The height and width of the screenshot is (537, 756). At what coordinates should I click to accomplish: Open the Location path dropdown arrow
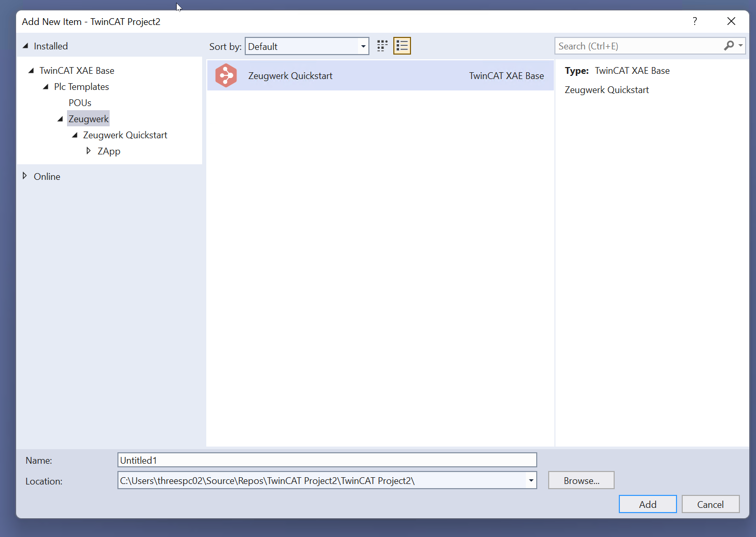531,480
